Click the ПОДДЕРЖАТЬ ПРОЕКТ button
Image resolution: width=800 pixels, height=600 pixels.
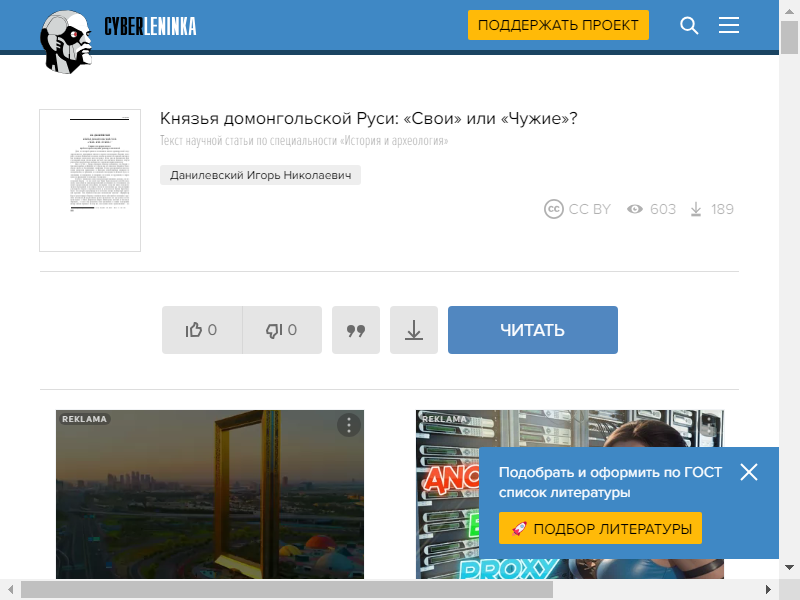558,26
